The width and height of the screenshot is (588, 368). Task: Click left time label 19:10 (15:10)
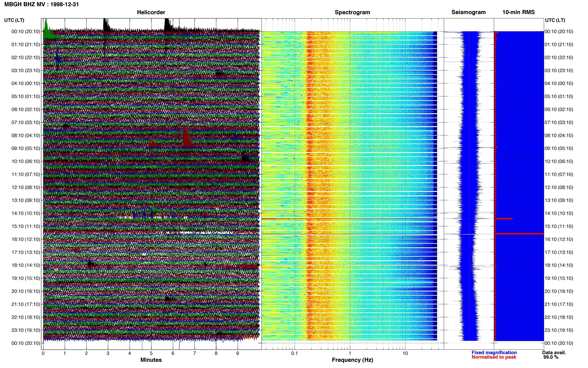pyautogui.click(x=26, y=278)
